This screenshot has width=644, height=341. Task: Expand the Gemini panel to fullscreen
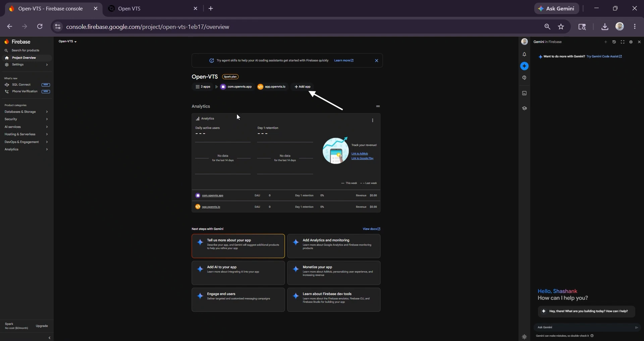[x=623, y=42]
